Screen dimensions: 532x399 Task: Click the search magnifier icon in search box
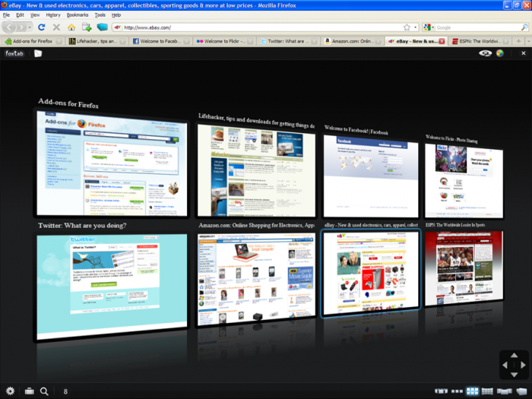coord(524,27)
